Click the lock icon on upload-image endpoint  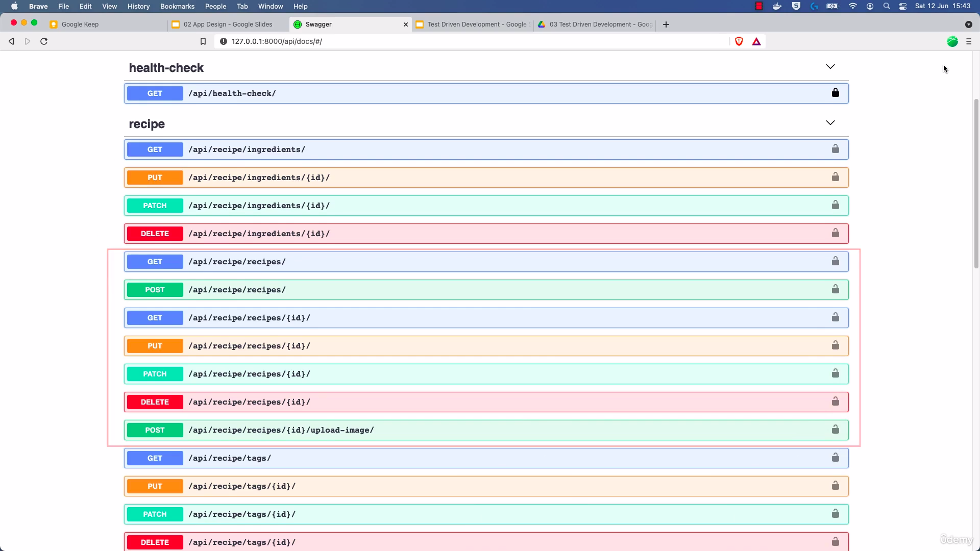pos(835,430)
